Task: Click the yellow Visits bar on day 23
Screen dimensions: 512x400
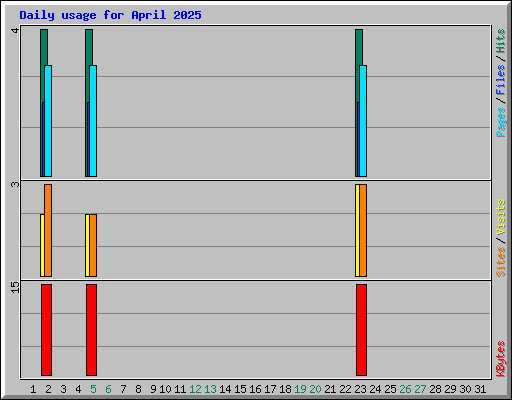Action: 357,230
